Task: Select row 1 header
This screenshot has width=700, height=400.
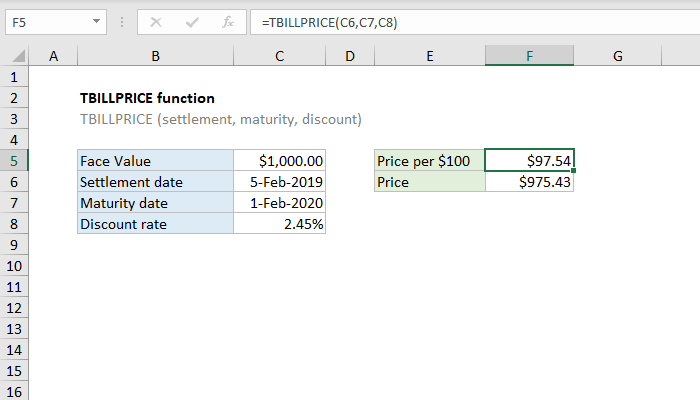Action: tap(14, 77)
